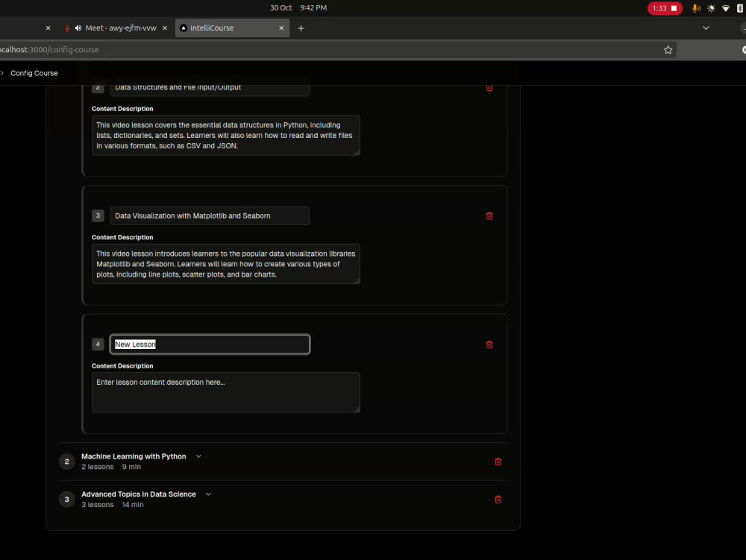Click the '9 min' duration text
Image resolution: width=746 pixels, height=560 pixels.
coord(131,467)
